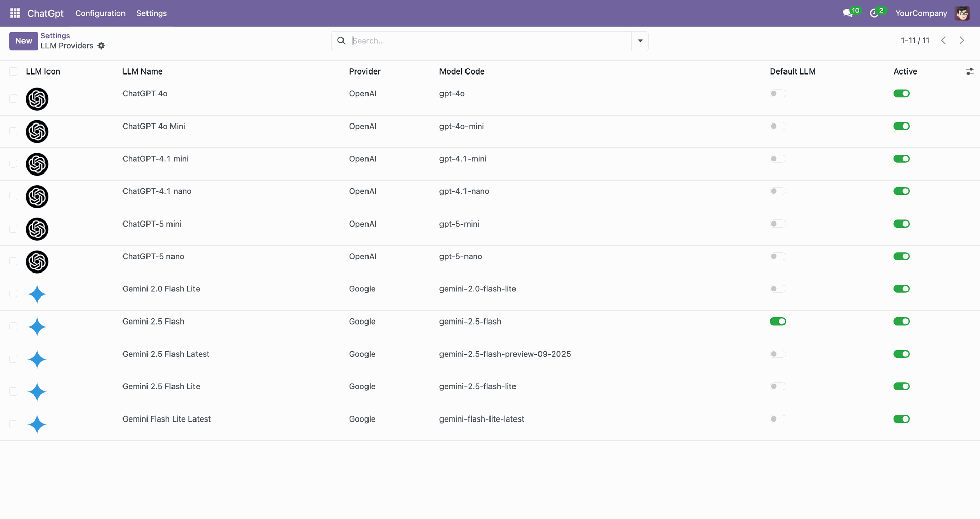Tick the checkbox for Gemini Flash Lite Latest
This screenshot has height=519, width=980.
point(13,424)
